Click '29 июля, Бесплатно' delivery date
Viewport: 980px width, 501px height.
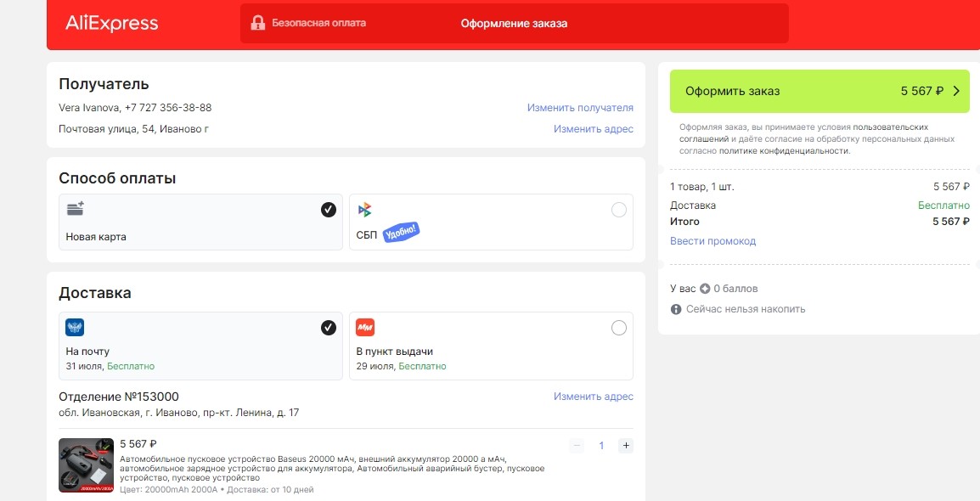[x=401, y=366]
